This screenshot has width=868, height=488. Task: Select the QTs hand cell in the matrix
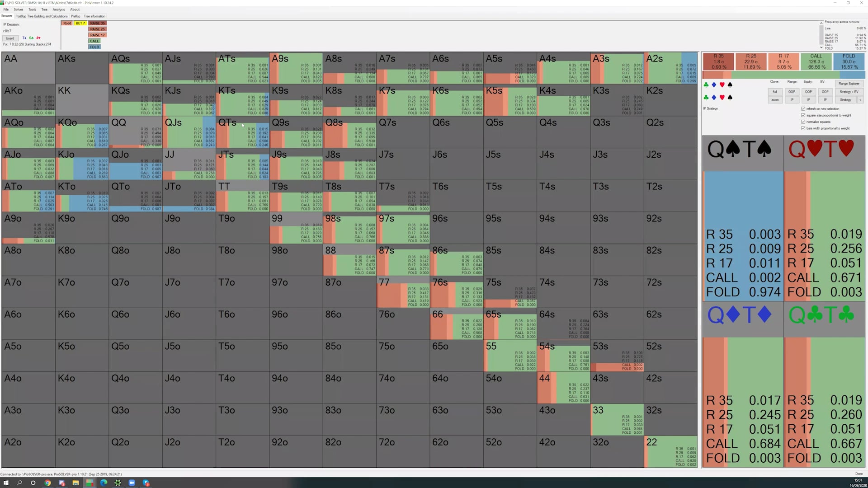(242, 132)
